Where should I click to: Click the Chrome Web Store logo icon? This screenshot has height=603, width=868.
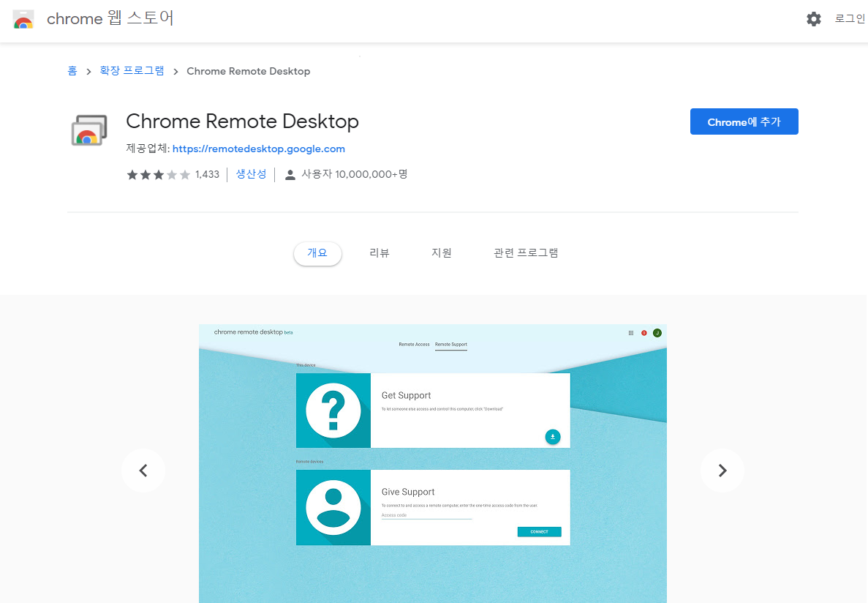pyautogui.click(x=23, y=20)
